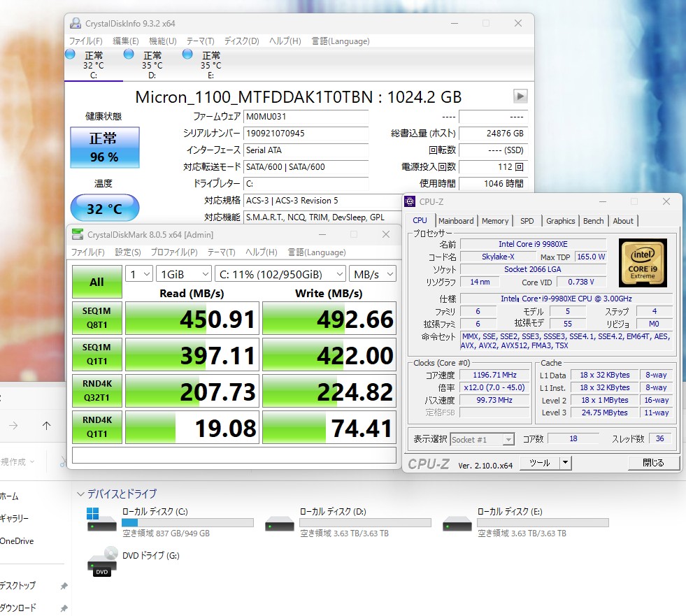Select disk C: status indicator in CrystalDiskInfo

(70, 55)
